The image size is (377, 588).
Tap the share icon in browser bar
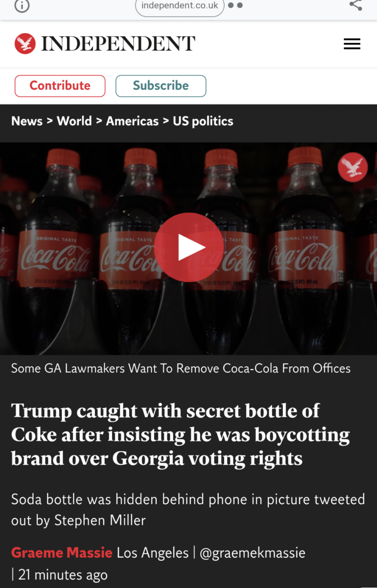(355, 5)
